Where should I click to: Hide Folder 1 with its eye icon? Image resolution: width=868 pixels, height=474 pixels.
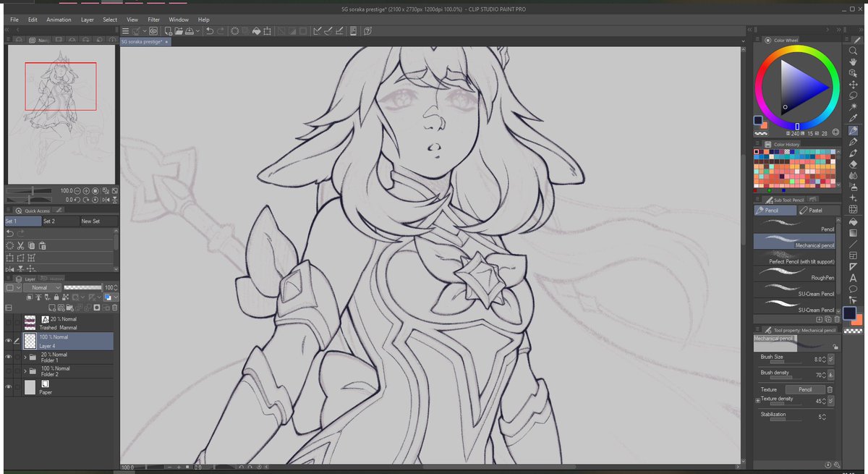click(9, 357)
